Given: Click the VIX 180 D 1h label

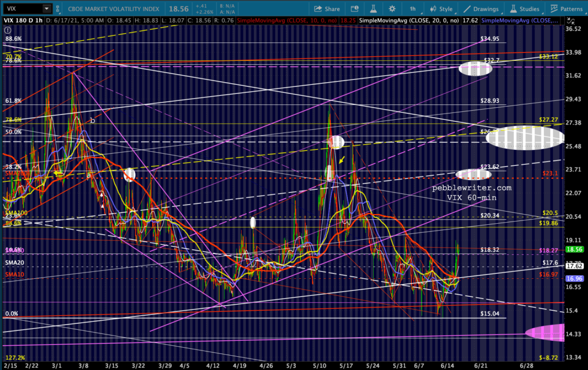Looking at the screenshot, I should tap(23, 20).
